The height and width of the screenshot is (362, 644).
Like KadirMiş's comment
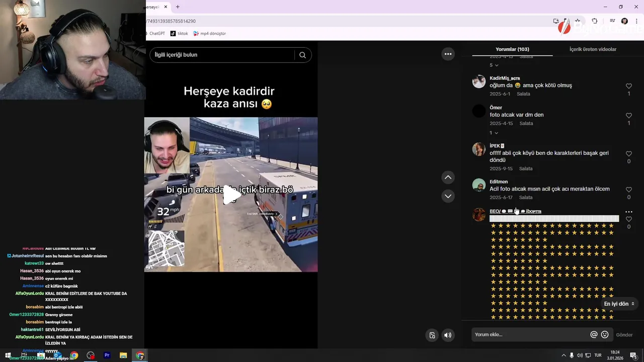click(628, 86)
